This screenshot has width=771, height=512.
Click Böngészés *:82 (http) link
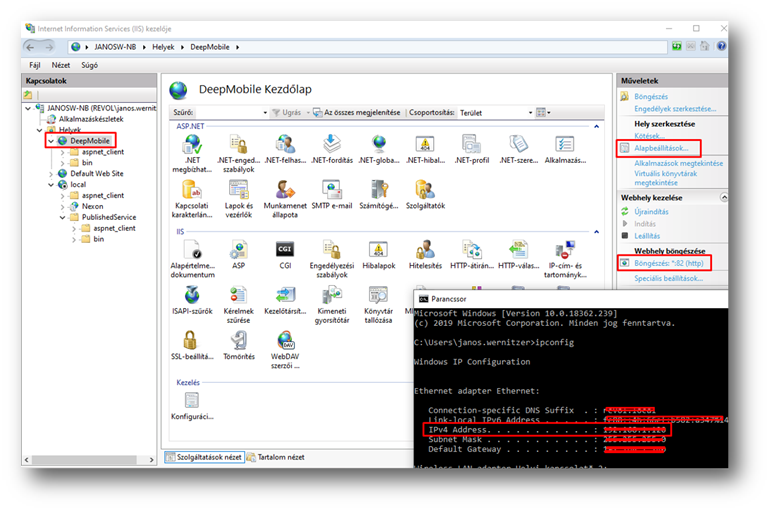668,263
